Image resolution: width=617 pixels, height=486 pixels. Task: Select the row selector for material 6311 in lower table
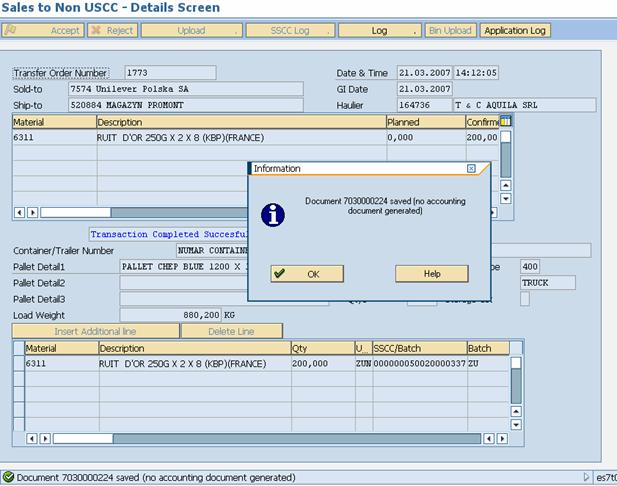[18, 364]
